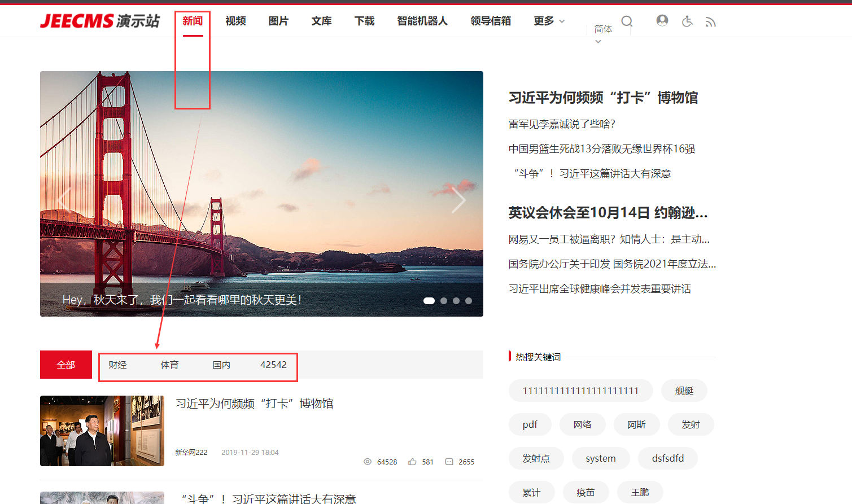Select the 全部 category tab
The height and width of the screenshot is (504, 852).
(x=66, y=365)
